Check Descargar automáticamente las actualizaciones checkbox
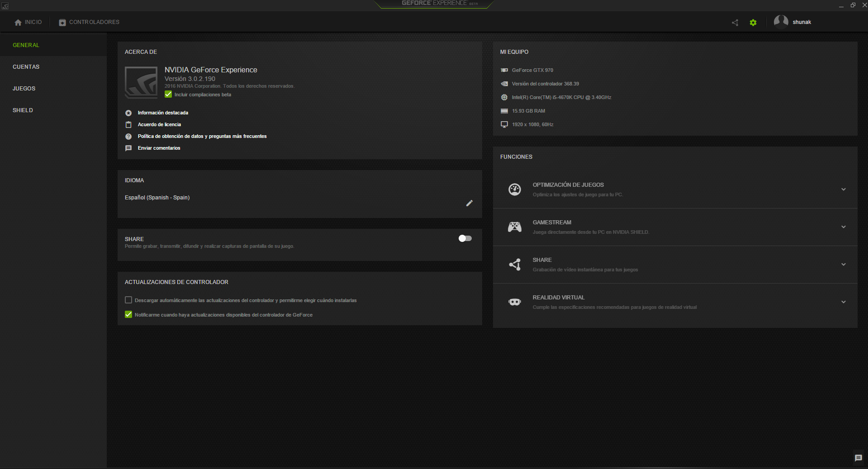Screen dimensions: 868x469 coord(128,300)
